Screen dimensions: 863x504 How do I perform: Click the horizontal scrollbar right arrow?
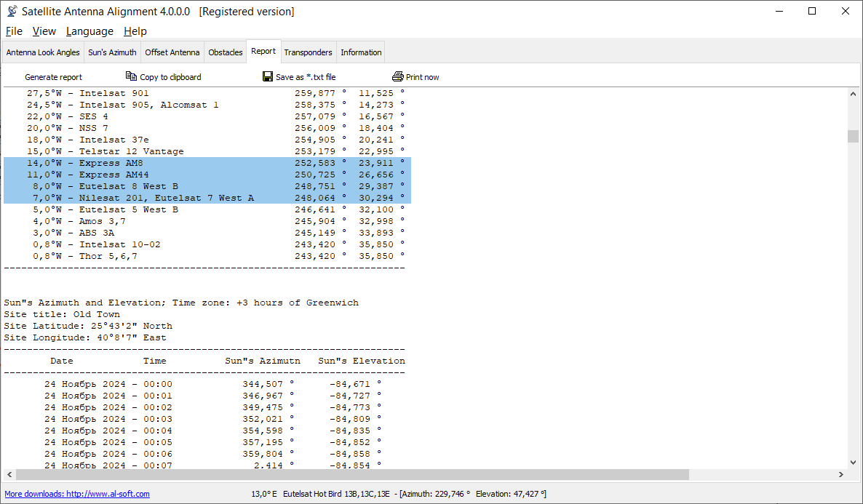pos(841,474)
